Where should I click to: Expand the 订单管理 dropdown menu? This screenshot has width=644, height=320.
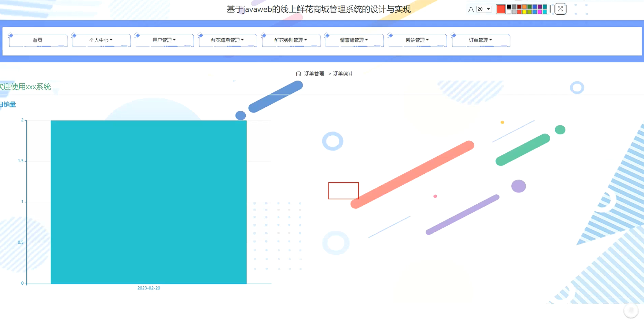click(x=481, y=40)
